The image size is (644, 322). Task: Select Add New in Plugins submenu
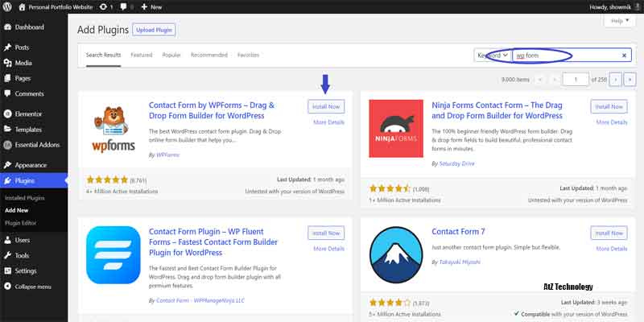coord(16,210)
